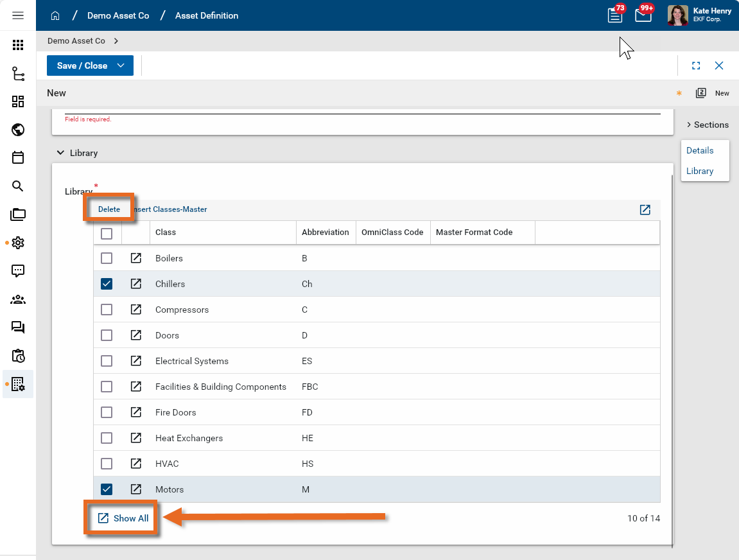Image resolution: width=739 pixels, height=560 pixels.
Task: Open the calendar icon in sidebar
Action: click(x=18, y=158)
